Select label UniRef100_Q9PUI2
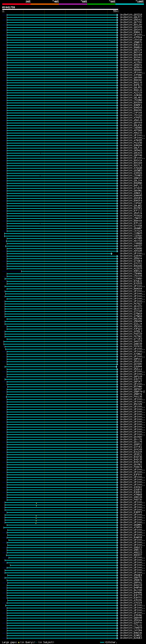Image resolution: width=146 pixels, height=644 pixels. [131, 359]
